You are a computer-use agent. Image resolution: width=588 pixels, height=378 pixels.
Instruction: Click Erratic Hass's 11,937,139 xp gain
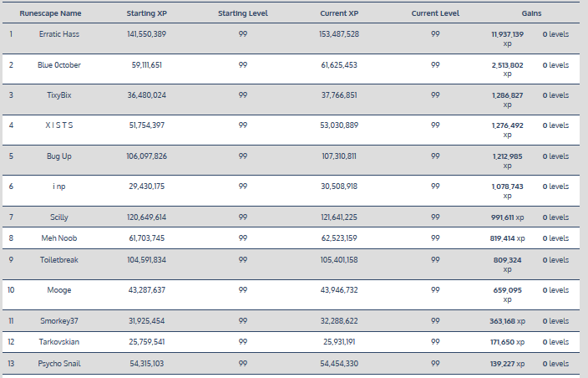[507, 38]
